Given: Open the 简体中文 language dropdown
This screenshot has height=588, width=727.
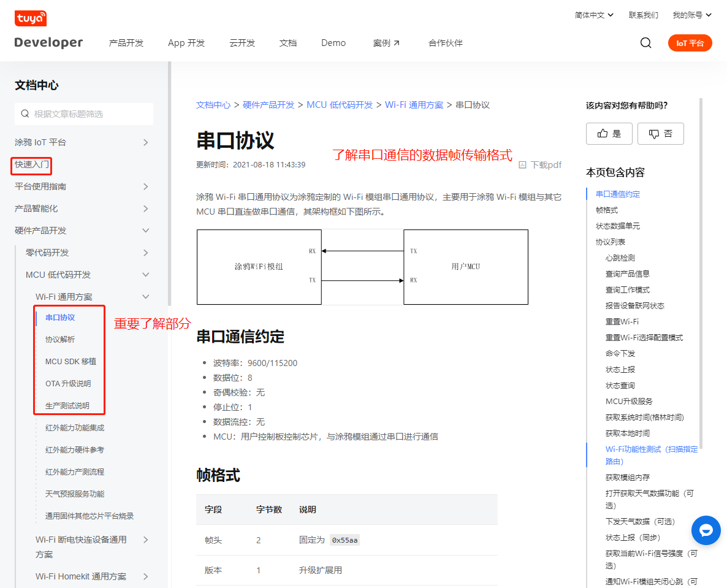Looking at the screenshot, I should (594, 15).
